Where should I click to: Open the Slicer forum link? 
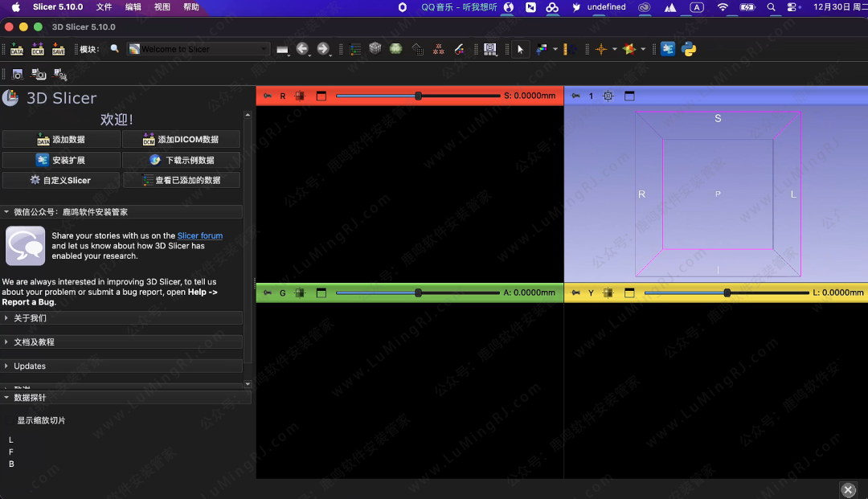200,235
